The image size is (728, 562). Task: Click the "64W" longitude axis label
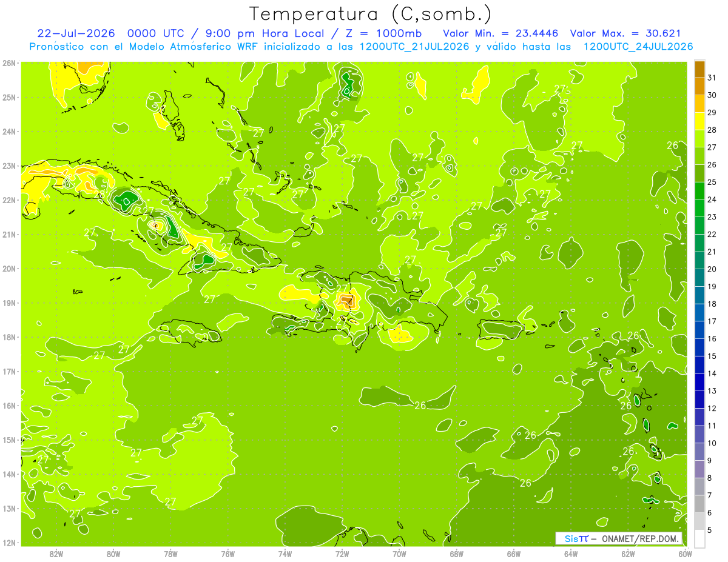pos(570,554)
